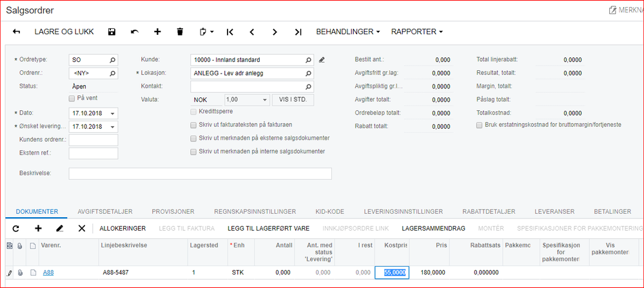644x288 pixels.
Task: Refresh the document lines grid
Action: click(x=16, y=229)
